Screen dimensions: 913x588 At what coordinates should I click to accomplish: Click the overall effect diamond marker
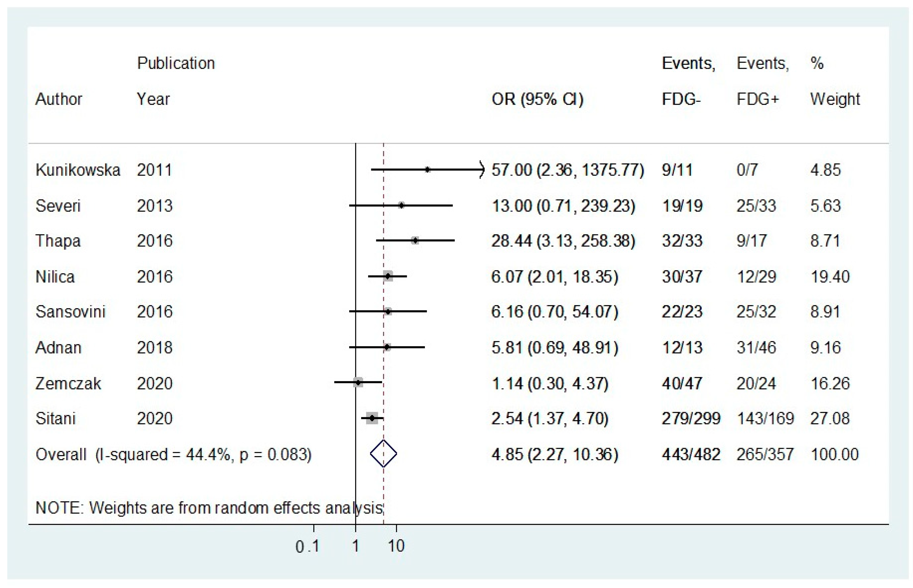coord(383,454)
